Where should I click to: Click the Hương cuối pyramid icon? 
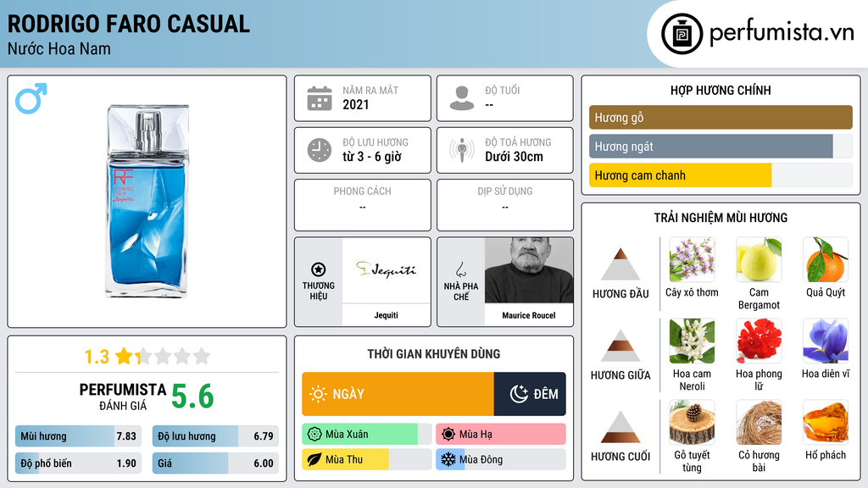pyautogui.click(x=620, y=427)
